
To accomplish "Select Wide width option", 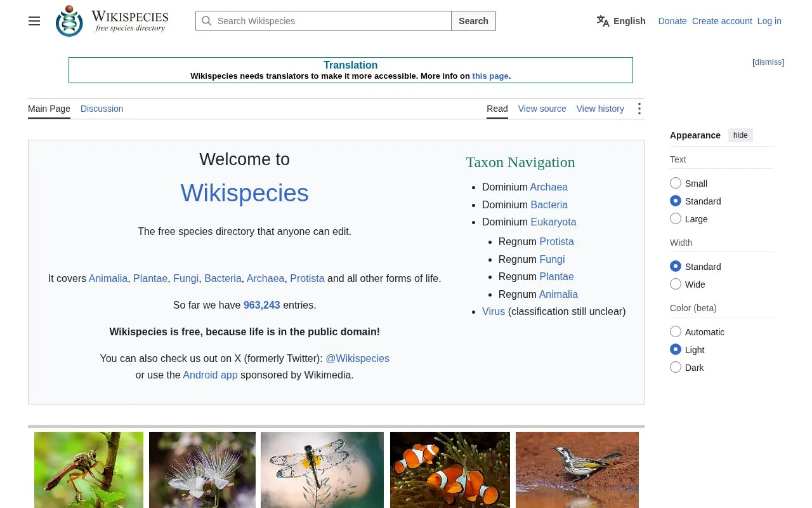I will (676, 284).
